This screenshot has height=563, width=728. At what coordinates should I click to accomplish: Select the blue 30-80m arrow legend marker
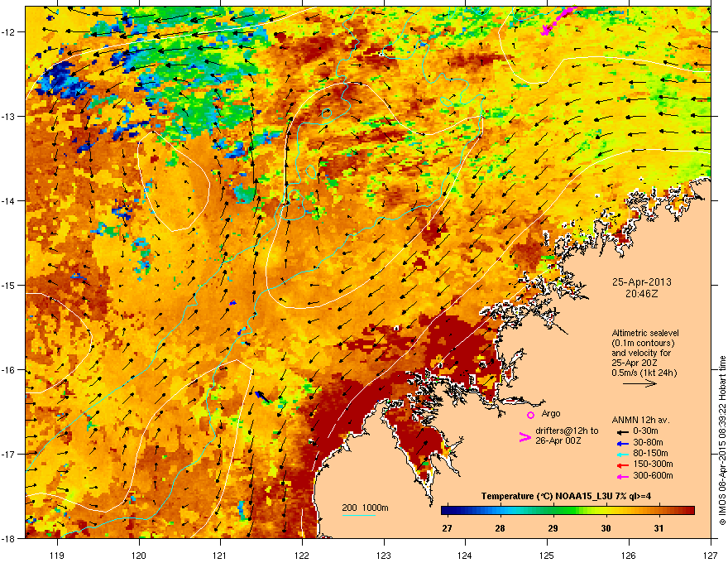622,443
